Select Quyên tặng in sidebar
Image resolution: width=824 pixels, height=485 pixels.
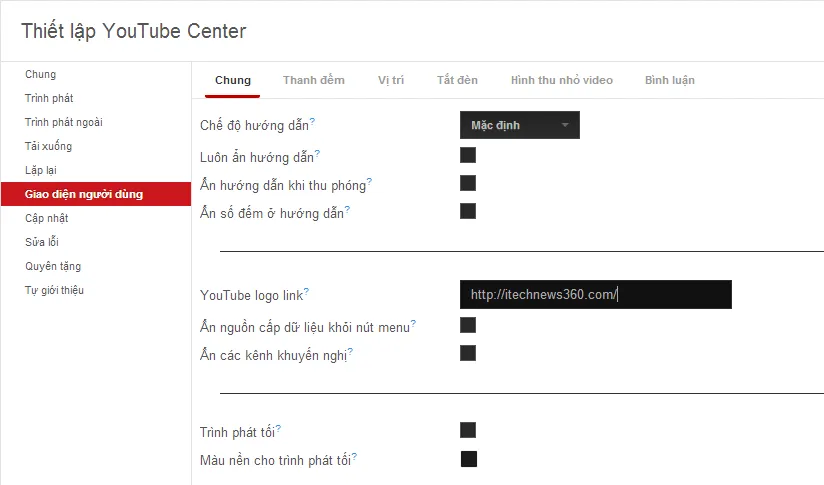pyautogui.click(x=96, y=266)
